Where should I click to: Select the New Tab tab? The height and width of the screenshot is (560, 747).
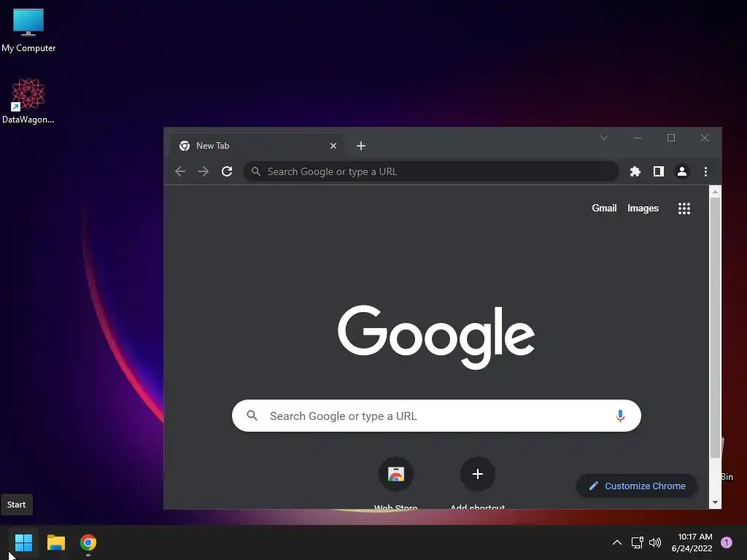pyautogui.click(x=256, y=146)
